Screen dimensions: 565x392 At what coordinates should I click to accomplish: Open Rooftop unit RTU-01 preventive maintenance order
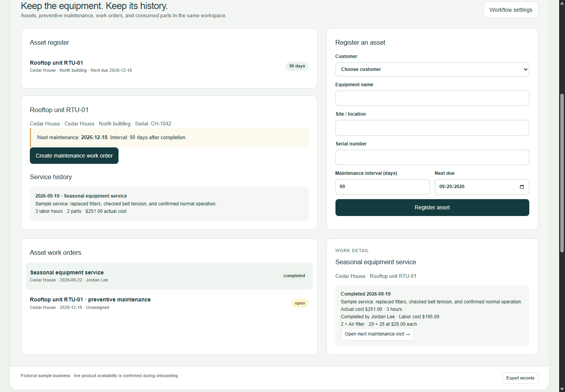[169, 303]
